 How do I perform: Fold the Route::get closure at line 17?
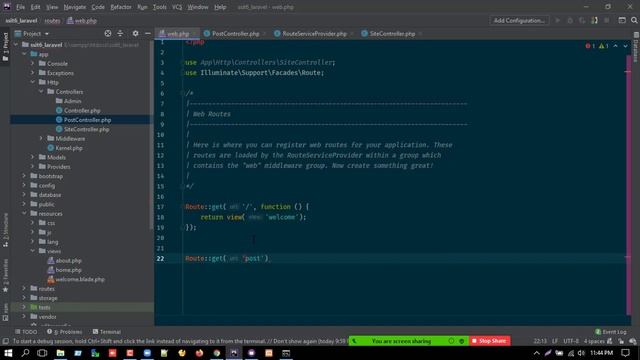(182, 207)
